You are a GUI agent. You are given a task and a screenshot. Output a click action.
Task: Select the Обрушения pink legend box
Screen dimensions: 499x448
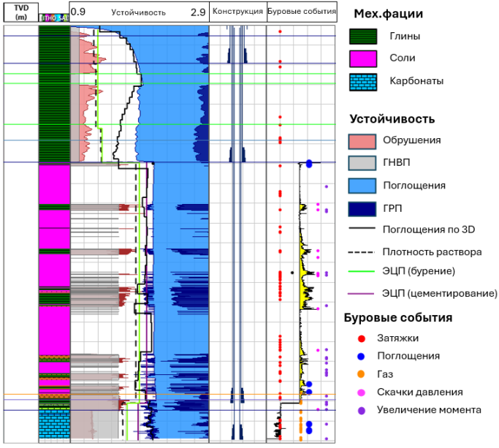(x=362, y=141)
